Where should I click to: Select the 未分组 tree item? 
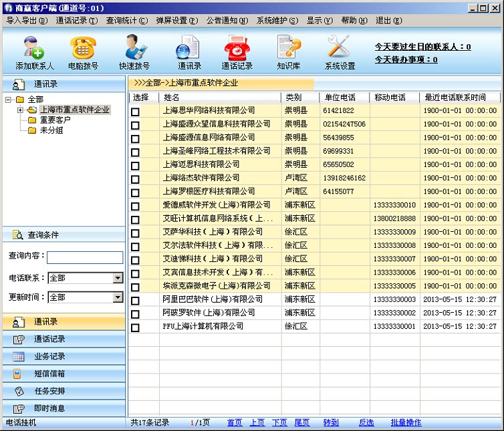(51, 130)
